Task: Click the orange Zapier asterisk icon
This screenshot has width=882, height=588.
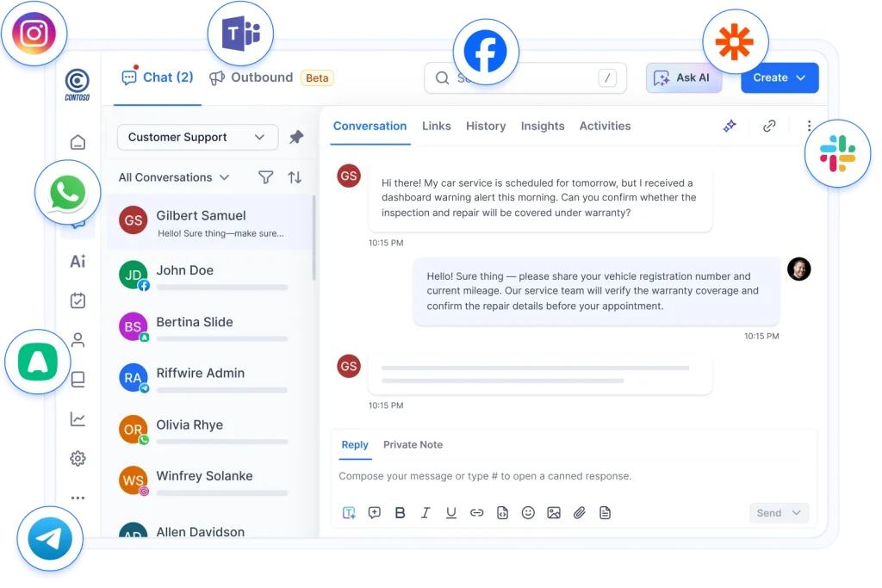Action: tap(735, 42)
